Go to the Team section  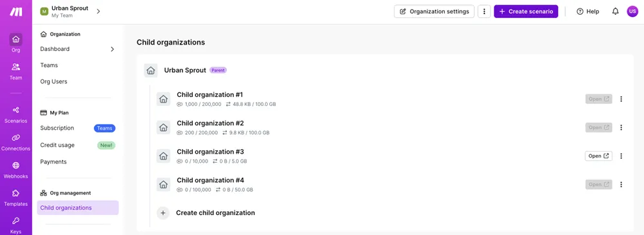click(x=15, y=71)
